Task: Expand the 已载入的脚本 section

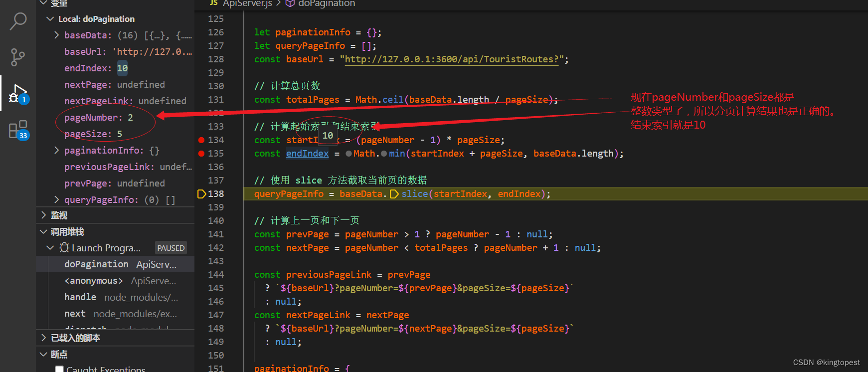Action: [x=43, y=338]
